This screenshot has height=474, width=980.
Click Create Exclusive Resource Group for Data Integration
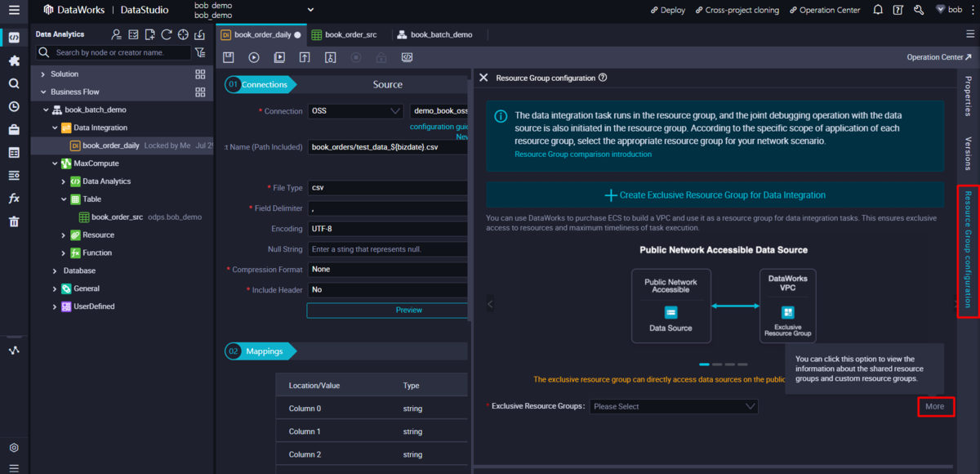tap(715, 195)
